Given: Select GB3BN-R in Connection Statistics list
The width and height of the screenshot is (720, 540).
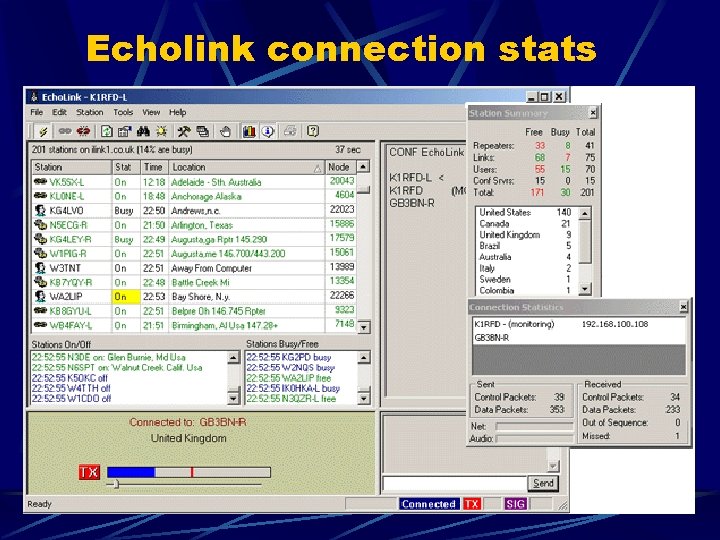Looking at the screenshot, I should click(579, 338).
